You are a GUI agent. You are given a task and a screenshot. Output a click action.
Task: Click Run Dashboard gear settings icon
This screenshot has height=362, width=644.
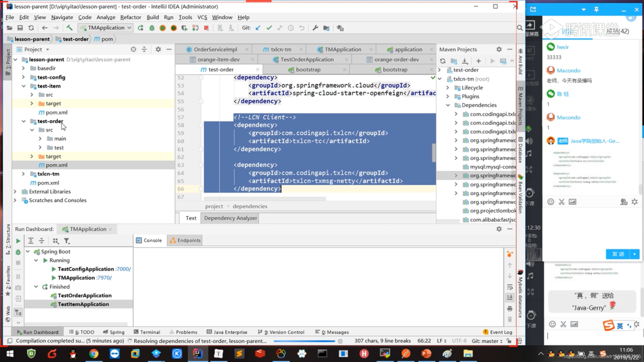499,229
